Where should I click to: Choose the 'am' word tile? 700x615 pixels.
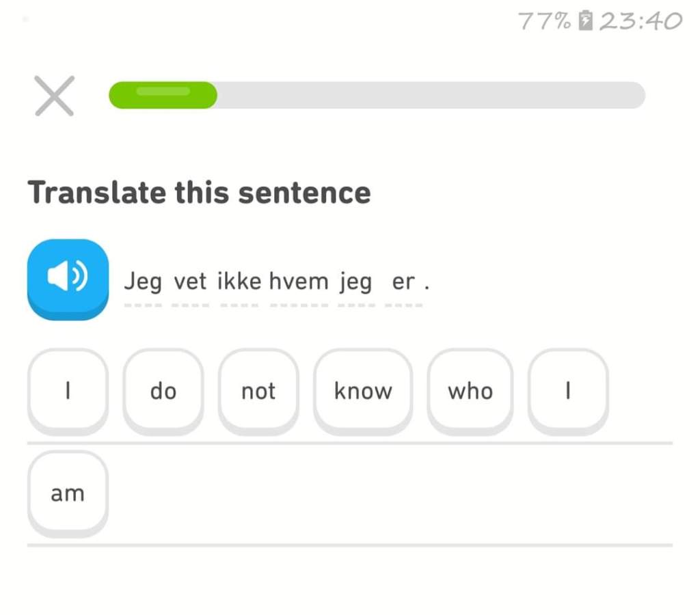[x=68, y=493]
